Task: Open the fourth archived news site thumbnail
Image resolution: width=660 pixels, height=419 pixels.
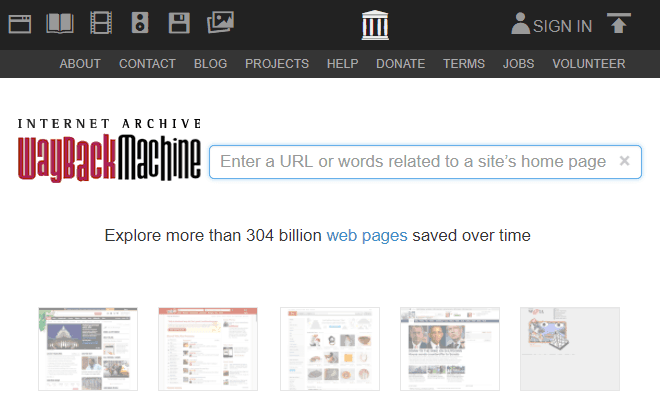Action: coord(450,348)
